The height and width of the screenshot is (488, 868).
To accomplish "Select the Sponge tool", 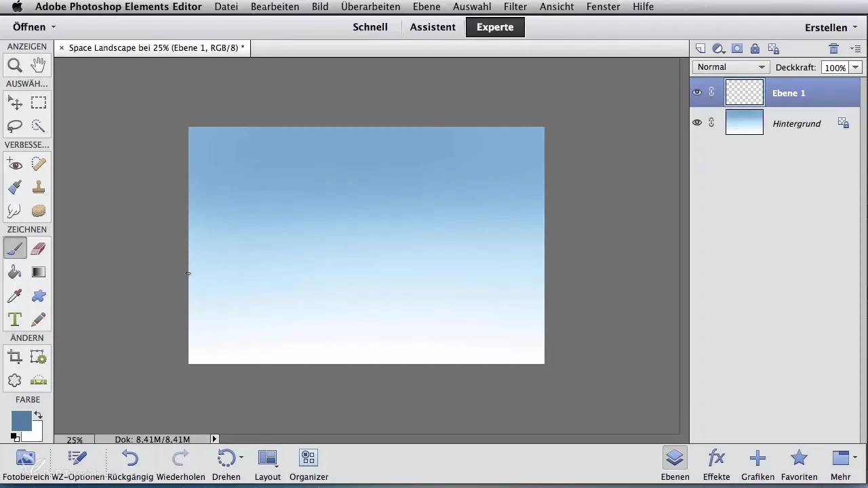I will 39,211.
